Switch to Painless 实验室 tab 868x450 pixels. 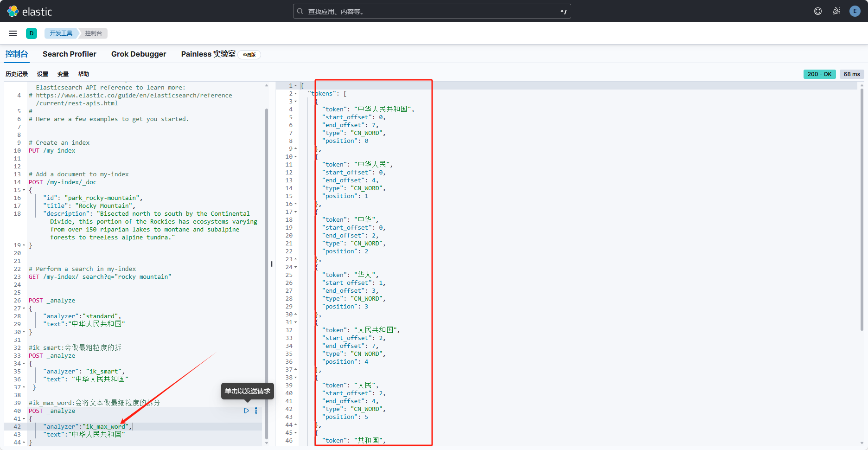(x=208, y=54)
